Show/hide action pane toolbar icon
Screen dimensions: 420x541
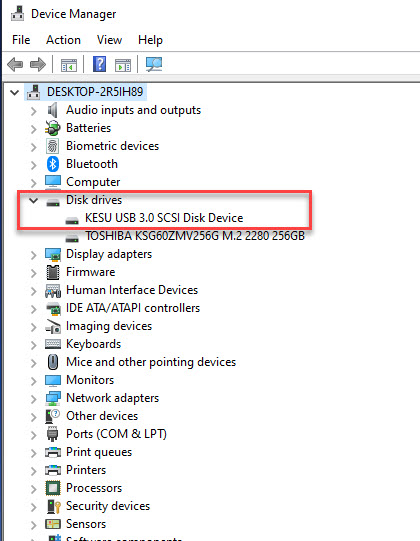pos(123,65)
